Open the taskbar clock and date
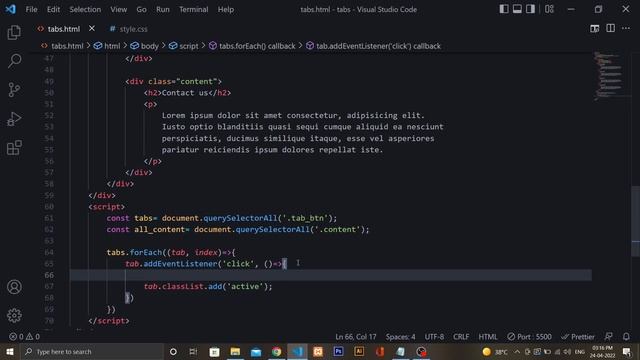Screen dimensions: 640x360 [x=602, y=351]
